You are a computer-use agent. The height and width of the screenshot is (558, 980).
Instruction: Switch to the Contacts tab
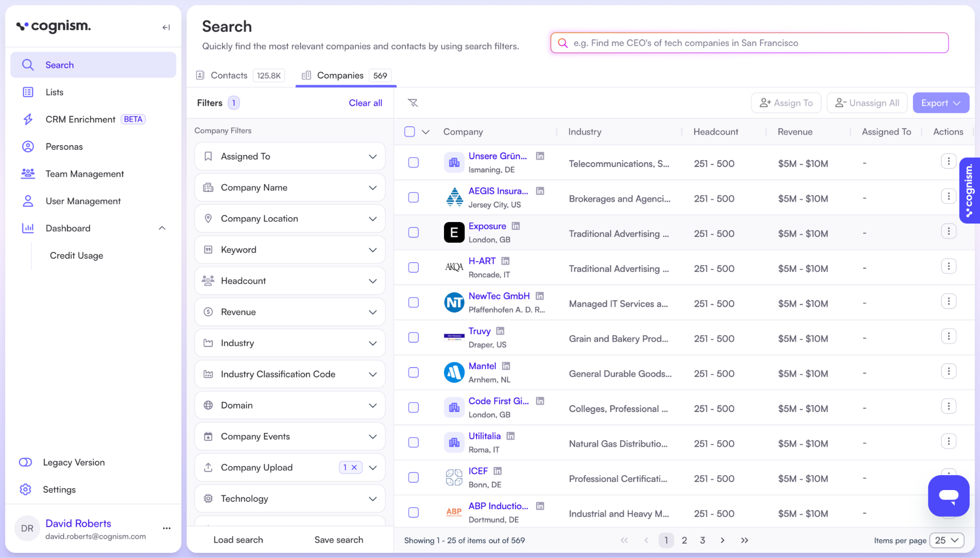point(240,76)
